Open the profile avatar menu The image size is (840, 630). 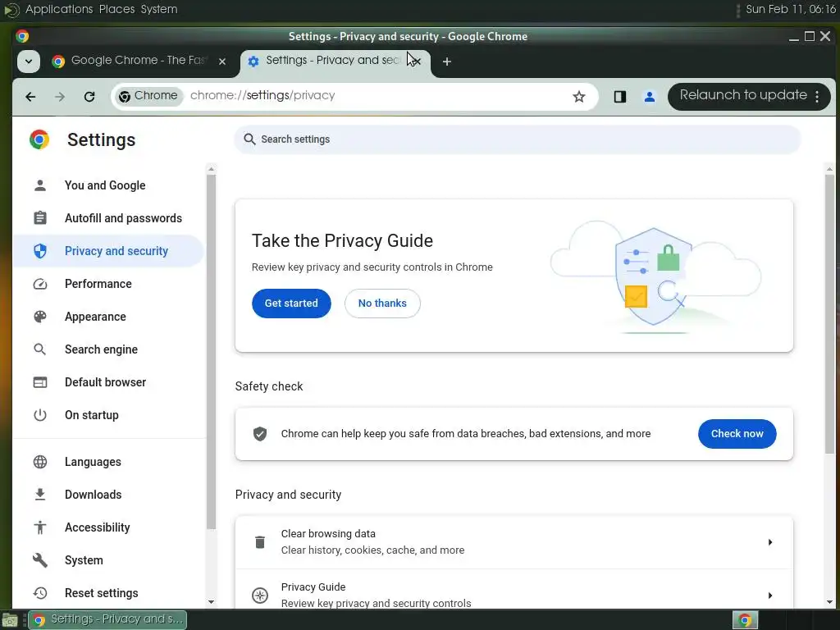pos(650,97)
